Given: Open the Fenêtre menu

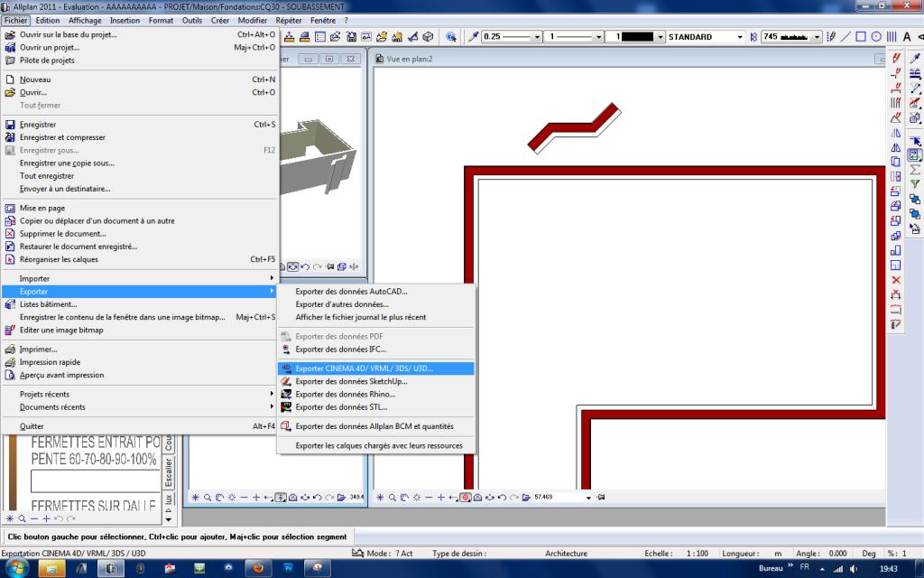Looking at the screenshot, I should click(x=323, y=20).
